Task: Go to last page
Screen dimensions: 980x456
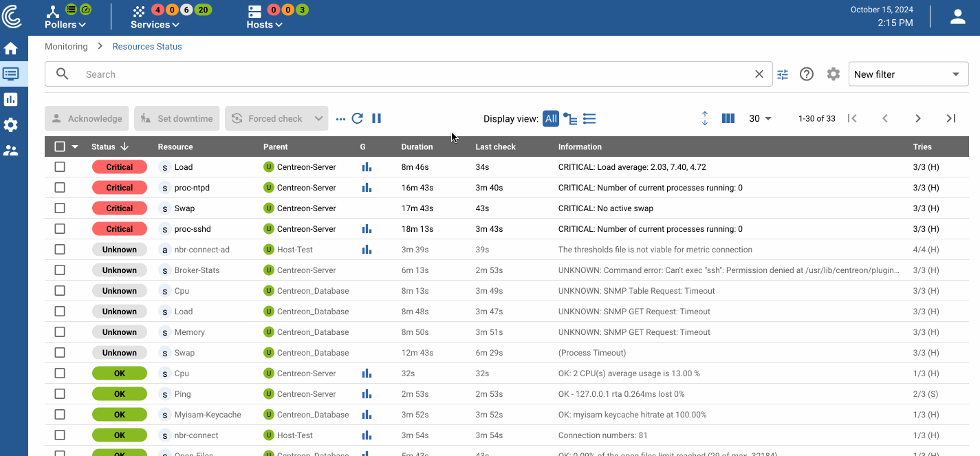Action: [951, 118]
